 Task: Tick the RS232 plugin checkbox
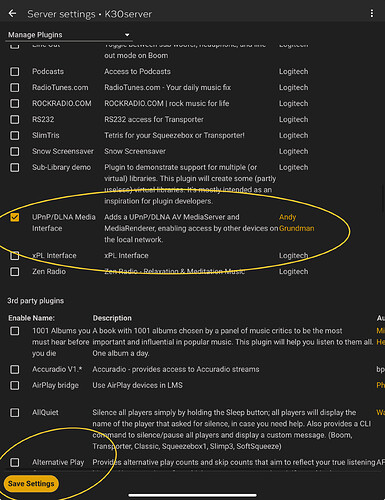15,119
